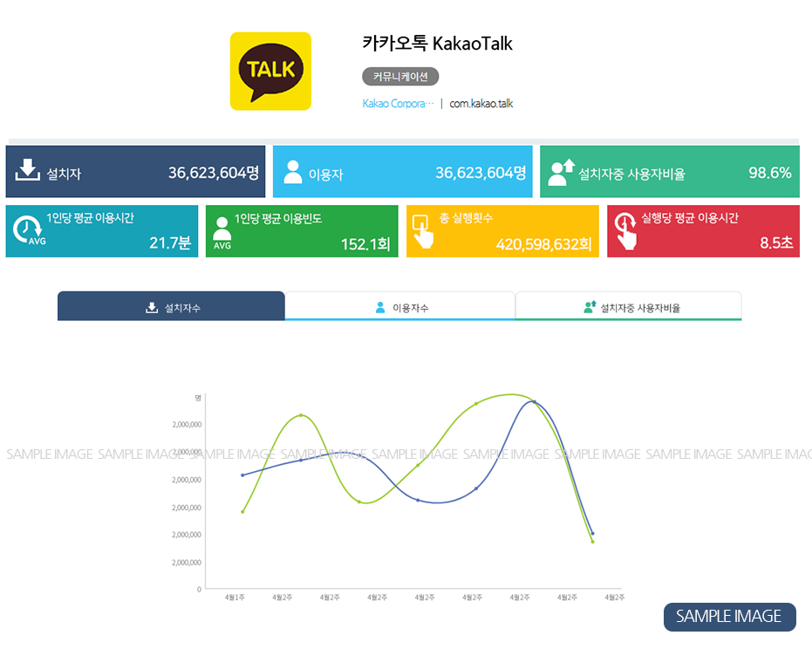Click the 설치자중 사용자비율 label in the green card
812x649 pixels.
[x=631, y=174]
